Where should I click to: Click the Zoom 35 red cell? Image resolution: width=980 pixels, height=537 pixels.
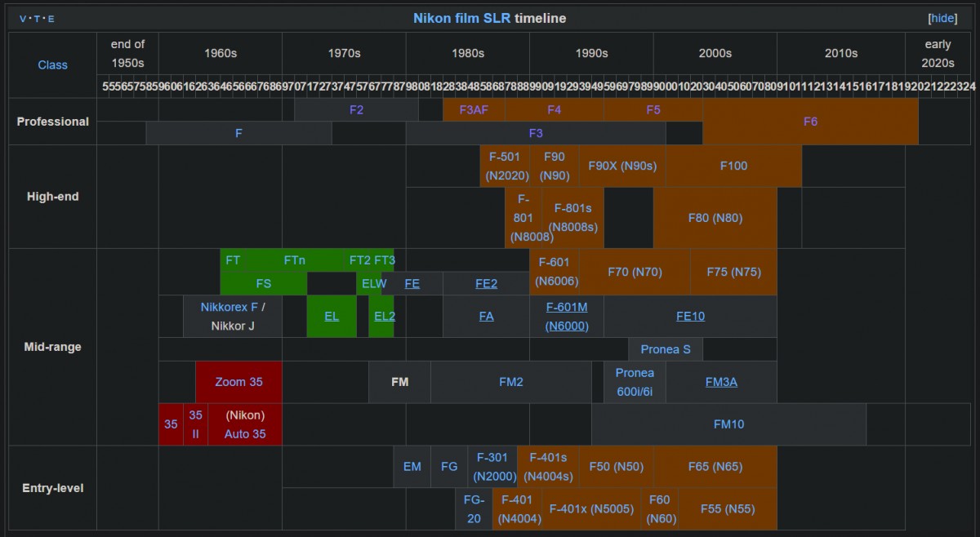pos(238,381)
